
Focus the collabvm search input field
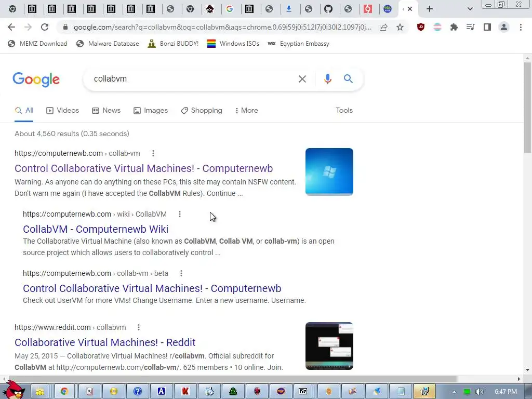(193, 79)
